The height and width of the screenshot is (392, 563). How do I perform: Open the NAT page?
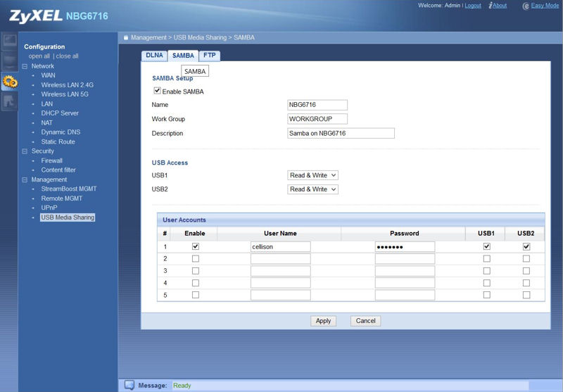coord(46,122)
